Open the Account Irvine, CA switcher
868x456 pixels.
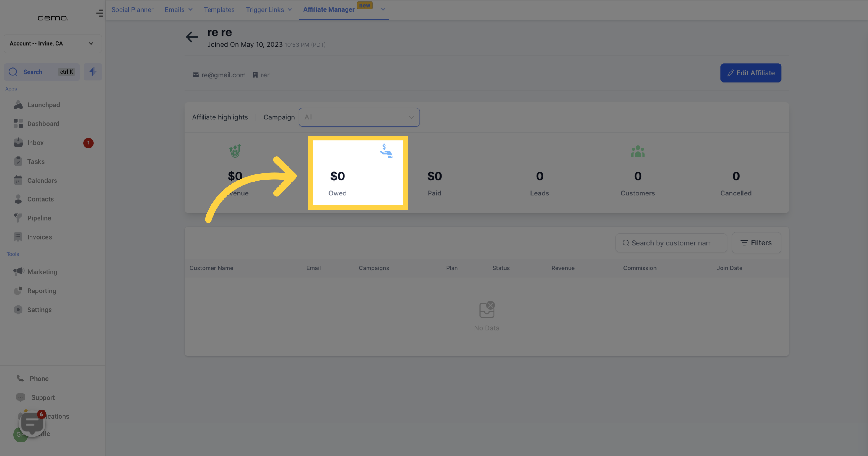click(x=53, y=43)
